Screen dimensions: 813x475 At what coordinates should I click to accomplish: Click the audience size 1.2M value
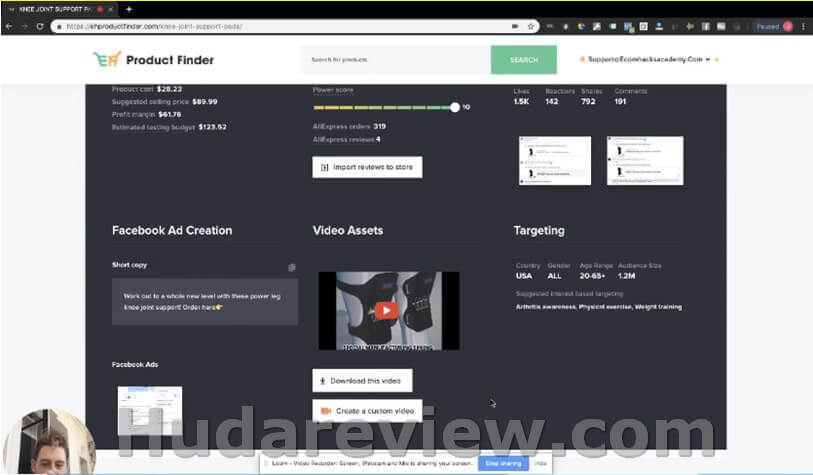coord(626,276)
